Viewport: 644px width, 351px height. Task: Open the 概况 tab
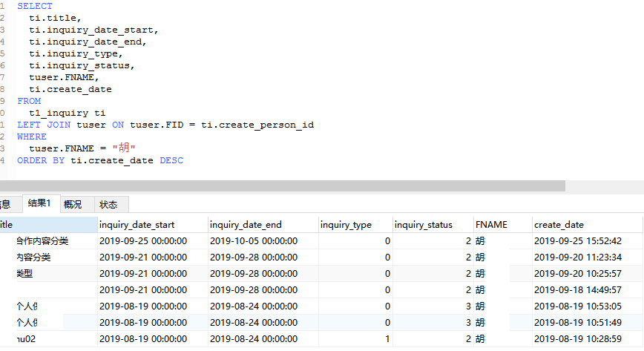[x=78, y=204]
